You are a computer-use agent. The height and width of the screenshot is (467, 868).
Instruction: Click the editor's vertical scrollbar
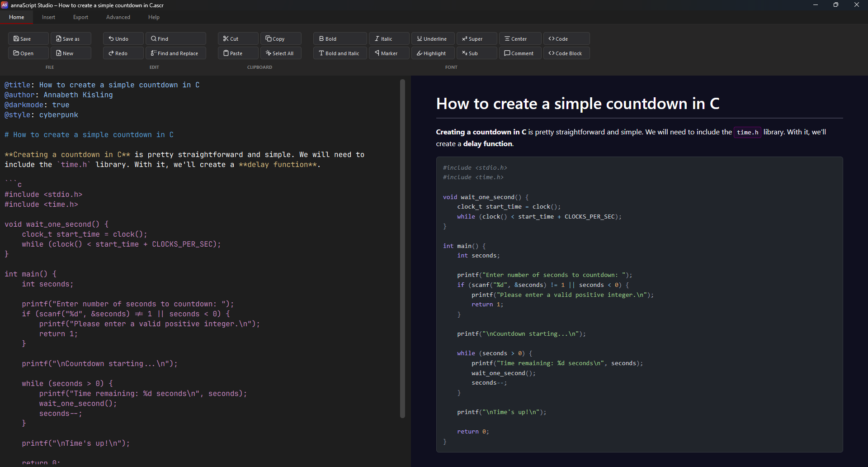[x=402, y=248]
